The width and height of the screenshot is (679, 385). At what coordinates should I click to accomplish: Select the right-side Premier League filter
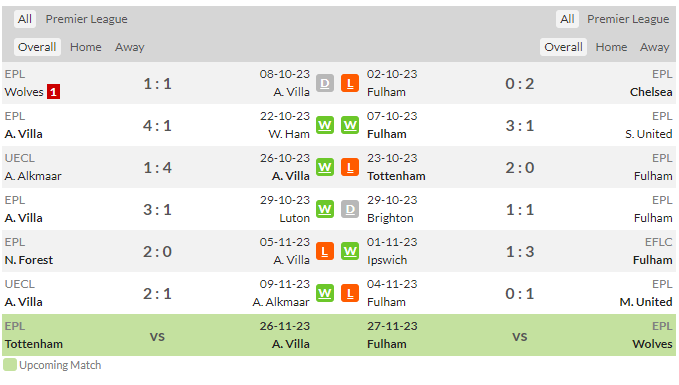[x=628, y=19]
